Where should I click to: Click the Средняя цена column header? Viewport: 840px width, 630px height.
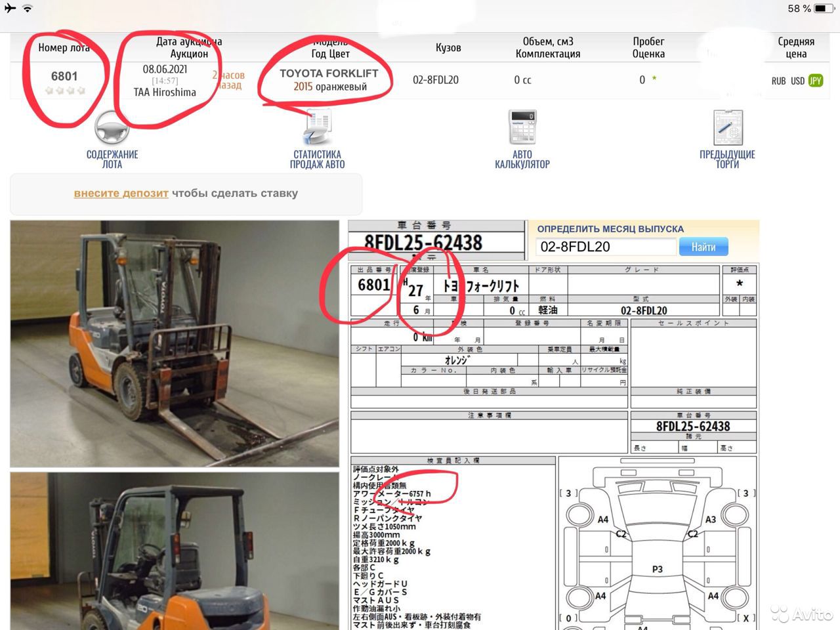pos(796,47)
